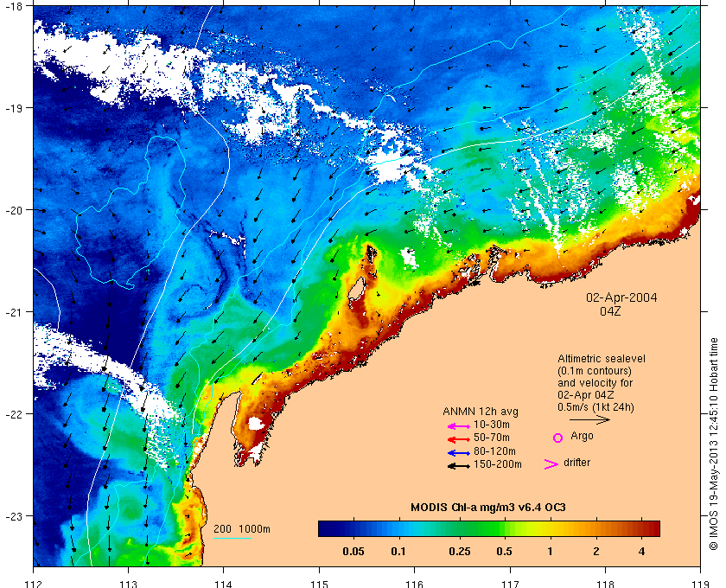Click the 'drifter' legend label
The height and width of the screenshot is (588, 726).
(x=577, y=463)
